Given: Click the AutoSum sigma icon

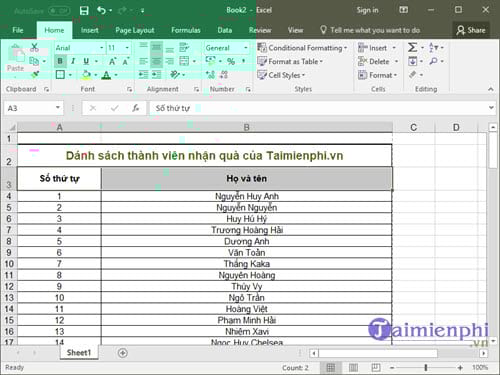Looking at the screenshot, I should pos(412,48).
